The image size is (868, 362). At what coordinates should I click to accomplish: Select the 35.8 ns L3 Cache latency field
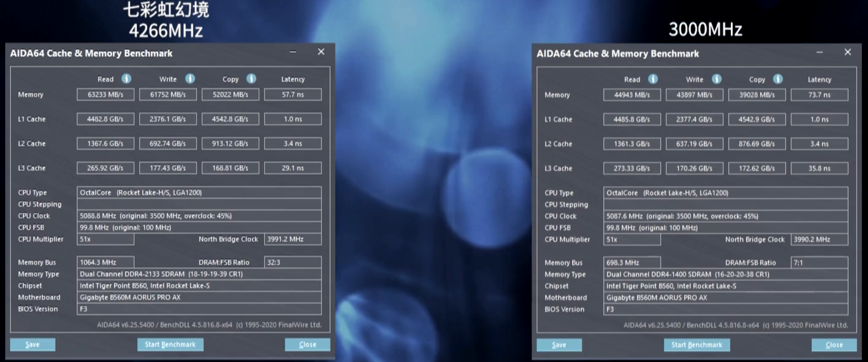(x=819, y=169)
